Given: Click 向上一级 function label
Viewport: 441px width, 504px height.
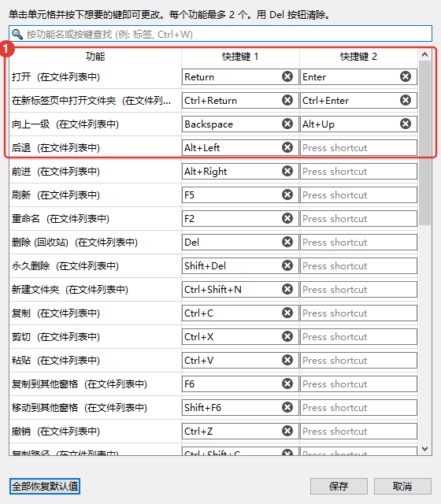Looking at the screenshot, I should point(65,124).
